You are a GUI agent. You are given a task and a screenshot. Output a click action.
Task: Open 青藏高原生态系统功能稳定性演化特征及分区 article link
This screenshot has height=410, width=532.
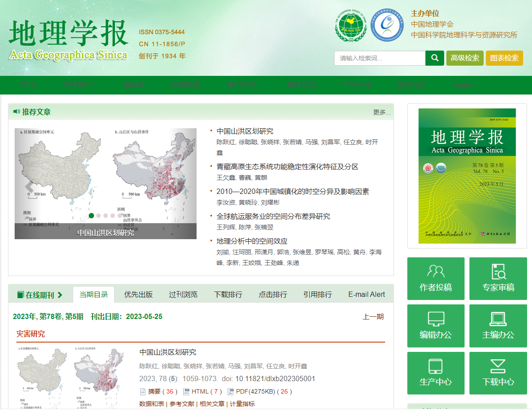[287, 167]
